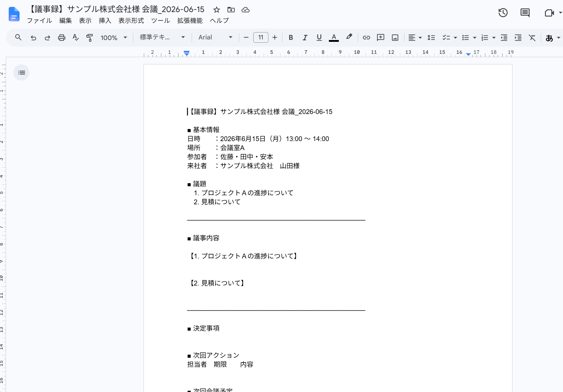Screen dimensions: 563x392
Task: Open the 表示 menu
Action: click(x=85, y=20)
